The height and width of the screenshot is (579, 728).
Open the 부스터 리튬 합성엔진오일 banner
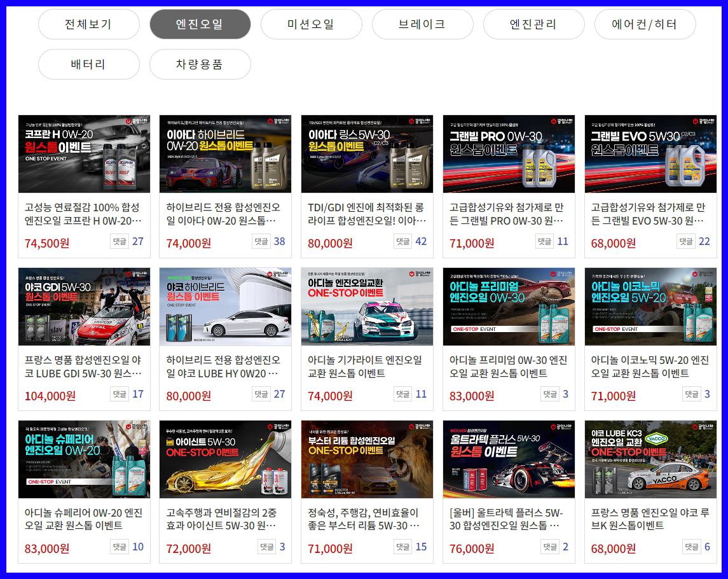(x=367, y=459)
